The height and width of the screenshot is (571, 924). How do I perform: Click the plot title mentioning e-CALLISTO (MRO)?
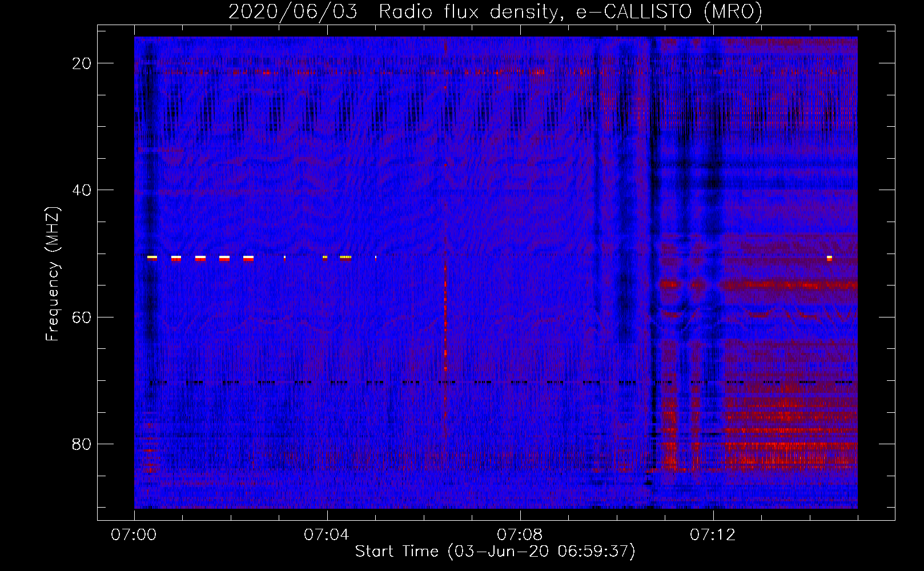click(495, 11)
